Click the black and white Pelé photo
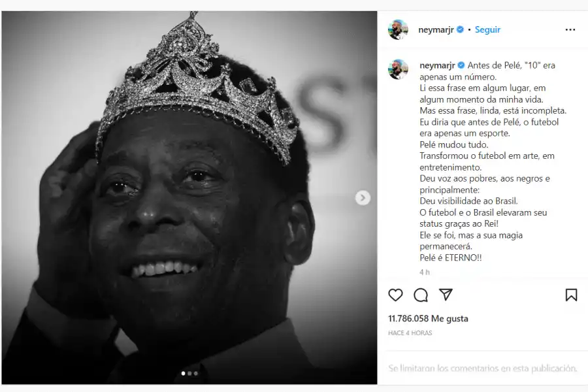 [x=189, y=198]
